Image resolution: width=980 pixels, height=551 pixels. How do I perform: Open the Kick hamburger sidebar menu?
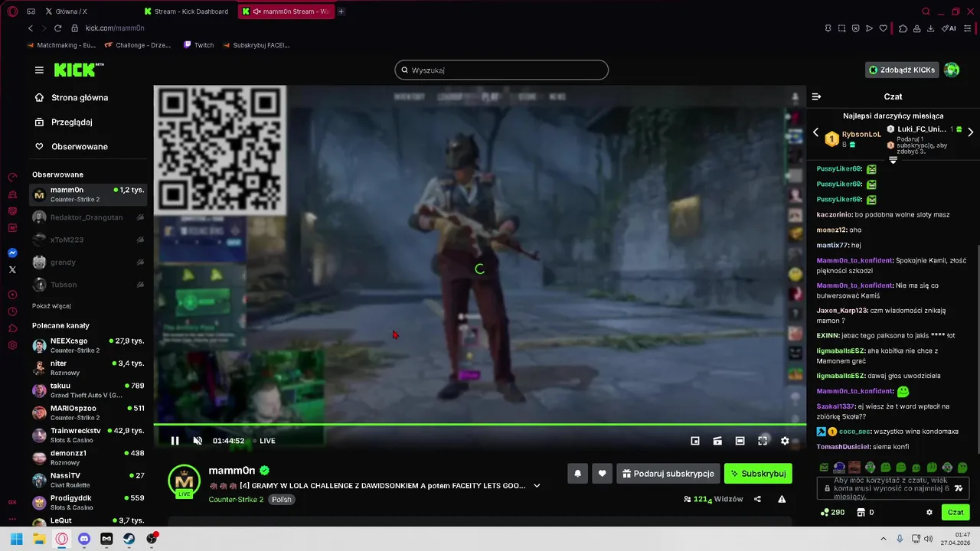pos(39,70)
